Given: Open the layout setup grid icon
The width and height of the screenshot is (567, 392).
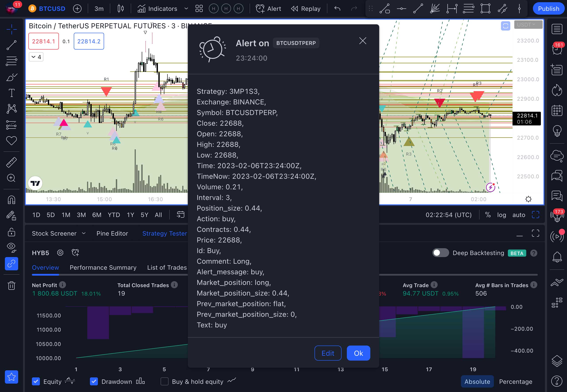Looking at the screenshot, I should click(x=199, y=9).
